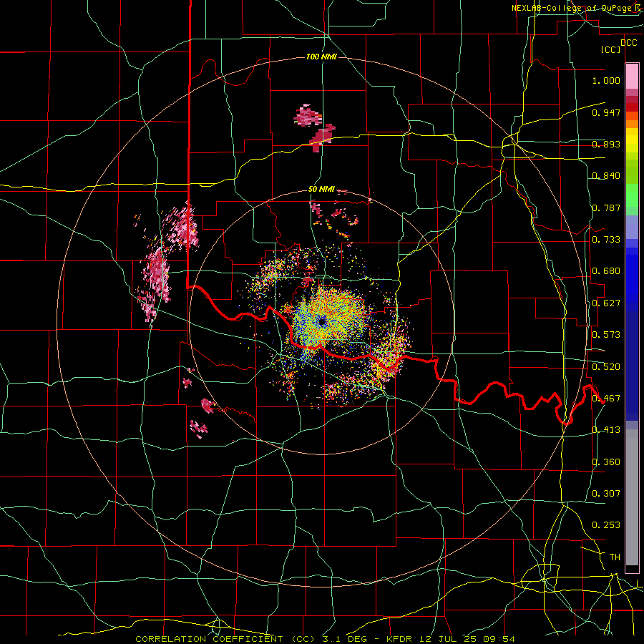This screenshot has height=644, width=644.
Task: Click the 0.680 scale value
Action: pos(606,271)
